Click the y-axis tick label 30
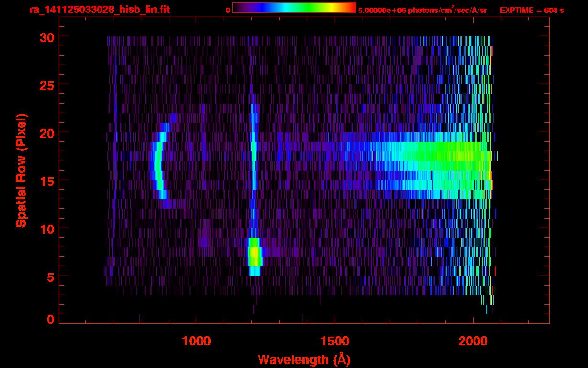Screen dimensions: 588x368 47,37
